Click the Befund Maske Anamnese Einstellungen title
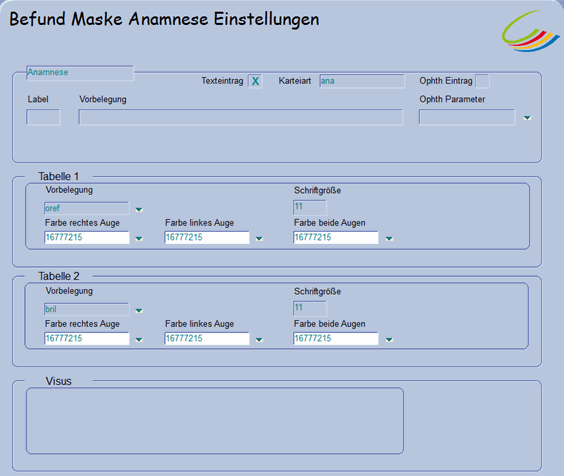Screen dimensions: 564x476 (164, 19)
